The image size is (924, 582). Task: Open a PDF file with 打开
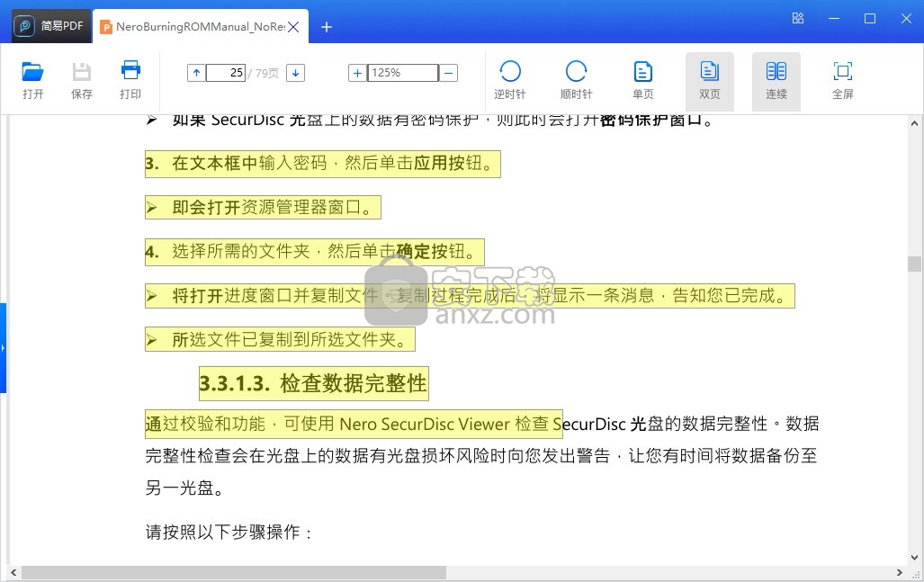pyautogui.click(x=33, y=81)
